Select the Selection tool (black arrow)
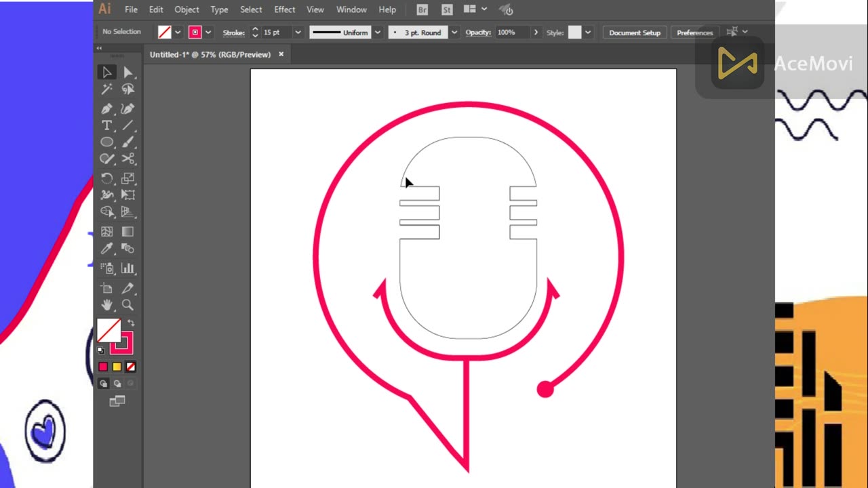The height and width of the screenshot is (488, 868). pos(106,73)
